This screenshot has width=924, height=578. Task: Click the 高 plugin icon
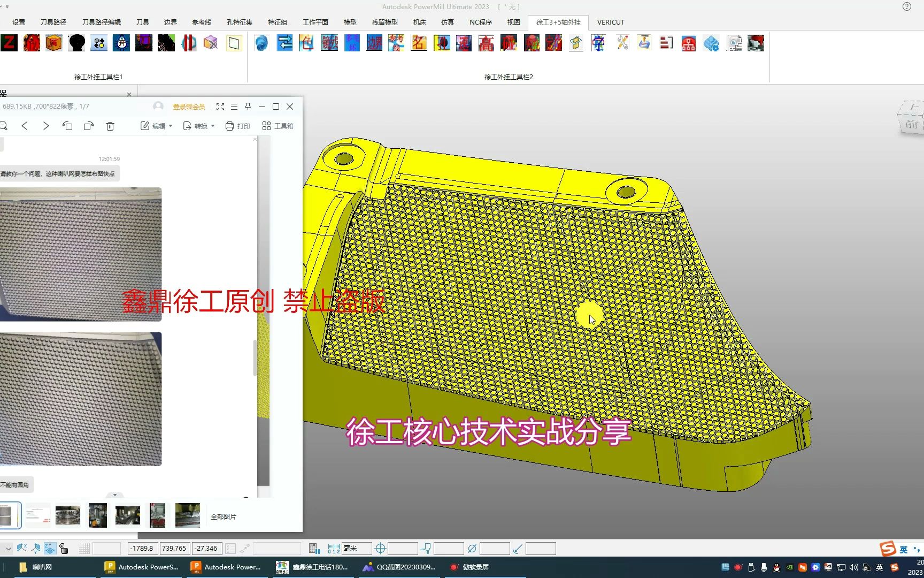(x=486, y=43)
